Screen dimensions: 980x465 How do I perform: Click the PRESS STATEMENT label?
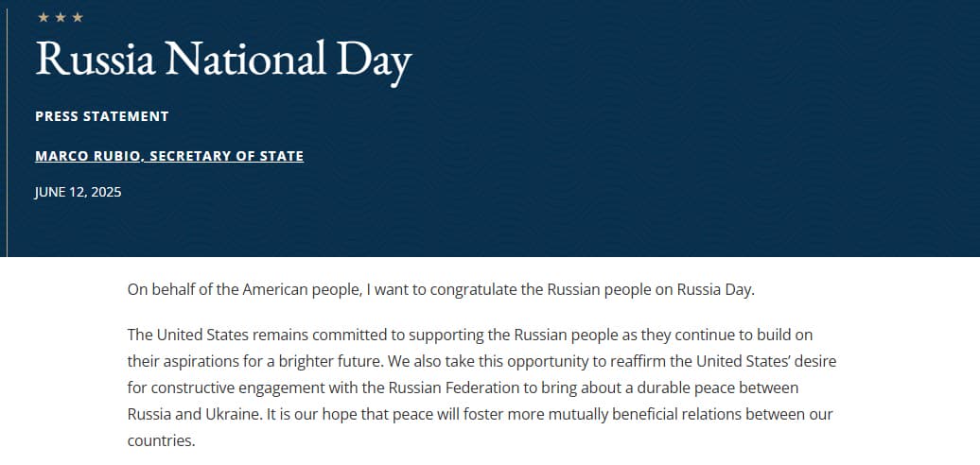[102, 116]
